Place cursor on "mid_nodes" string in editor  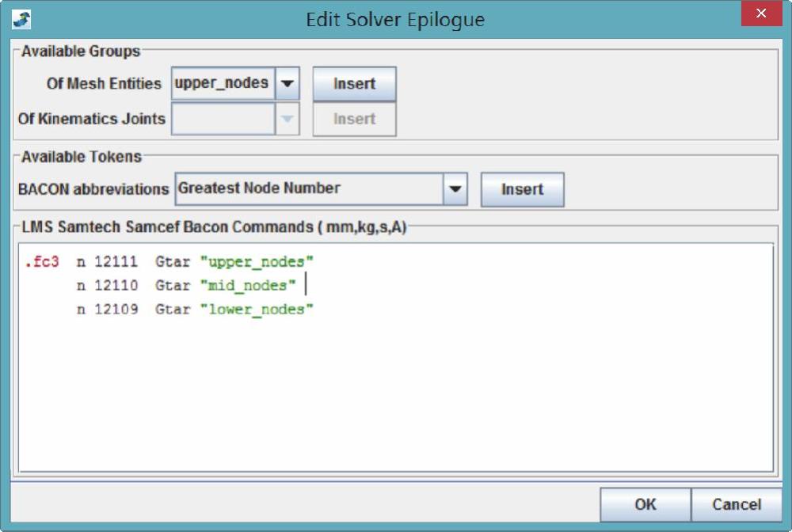(x=248, y=285)
